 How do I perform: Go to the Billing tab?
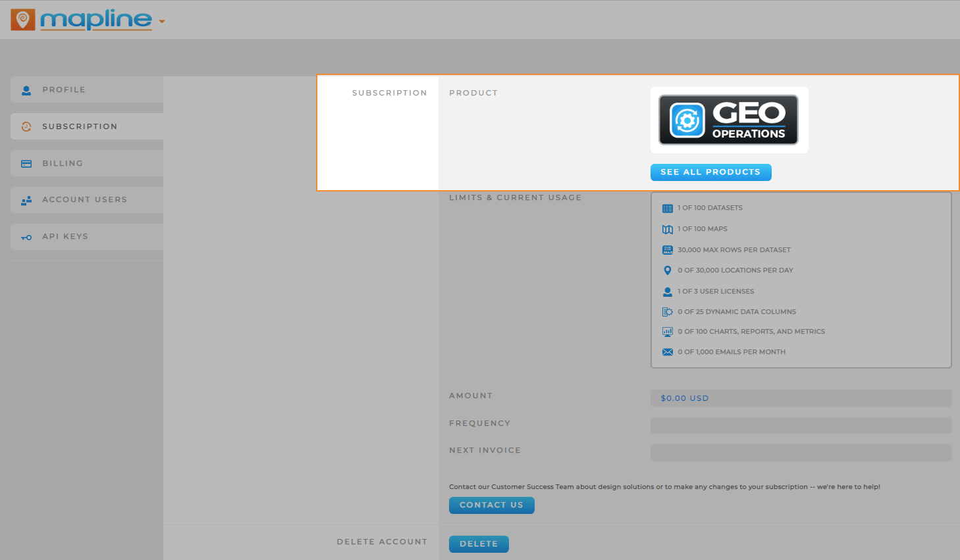click(x=87, y=163)
